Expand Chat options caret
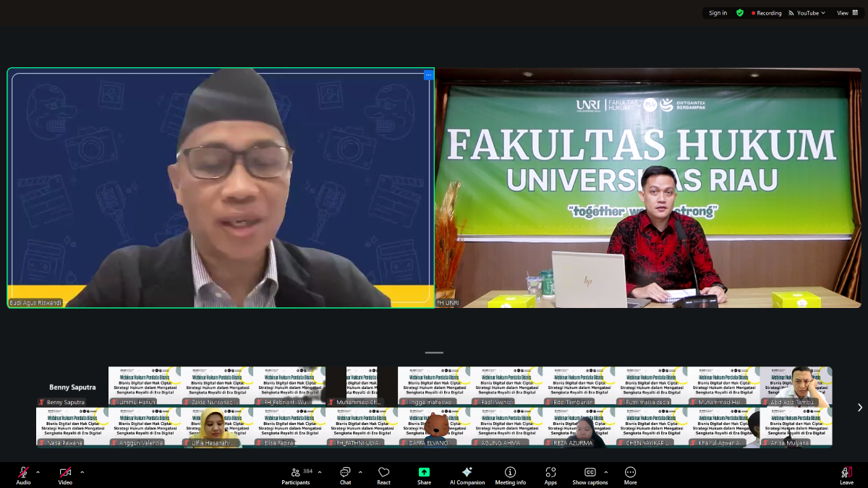 click(360, 472)
